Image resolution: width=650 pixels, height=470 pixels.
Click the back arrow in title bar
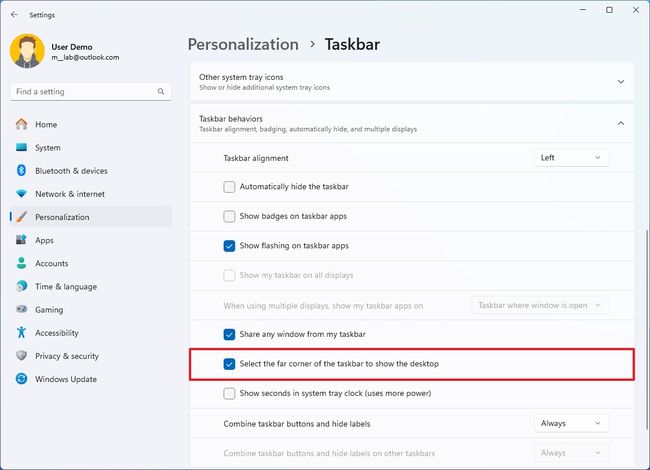click(x=14, y=15)
